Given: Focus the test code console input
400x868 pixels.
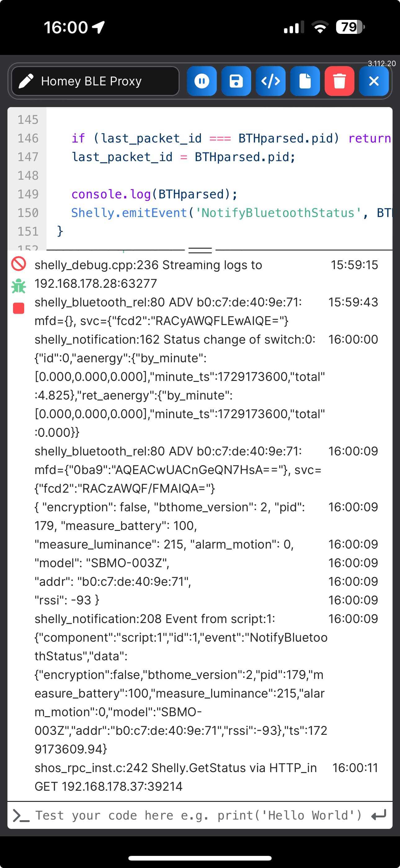Looking at the screenshot, I should click(199, 816).
